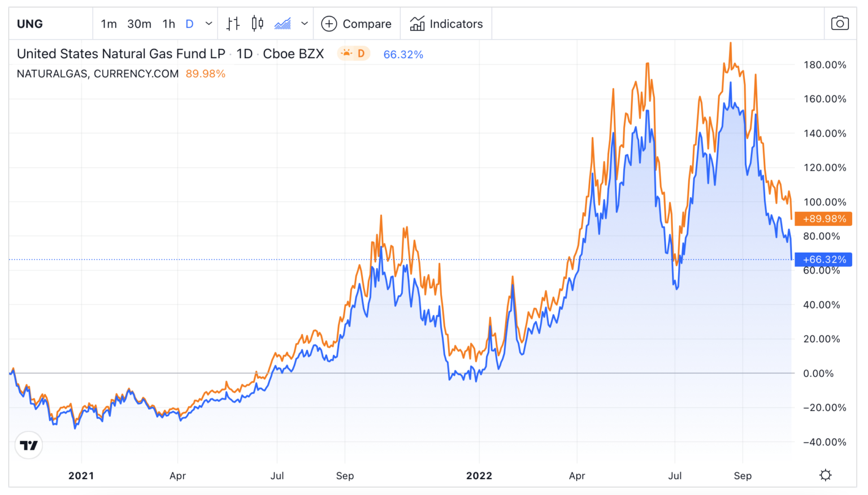
Task: Click the orange +89.98% price label
Action: click(823, 219)
